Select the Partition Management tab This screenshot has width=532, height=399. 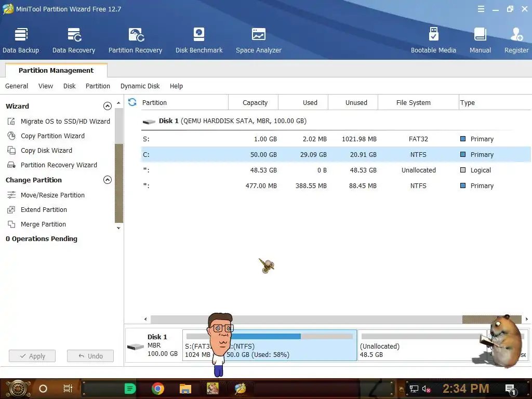56,70
